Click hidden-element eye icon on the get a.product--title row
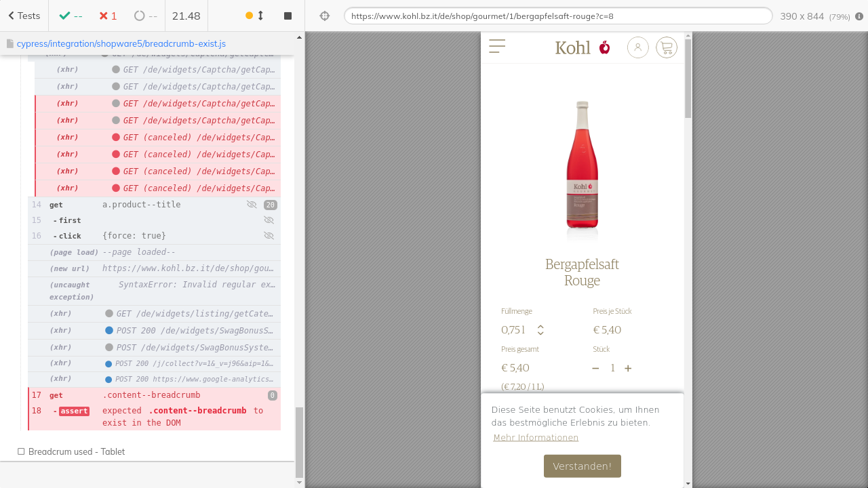The image size is (868, 488). 252,205
